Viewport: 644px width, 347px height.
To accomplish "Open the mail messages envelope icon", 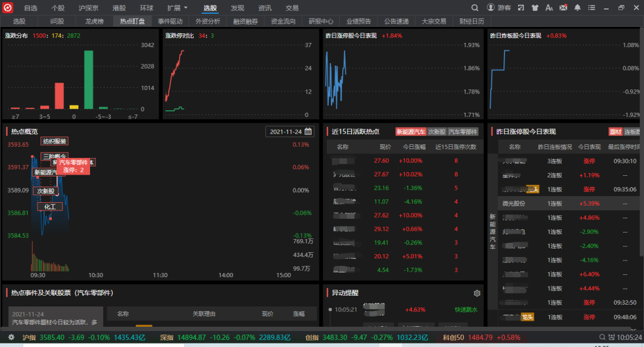I will 563,8.
